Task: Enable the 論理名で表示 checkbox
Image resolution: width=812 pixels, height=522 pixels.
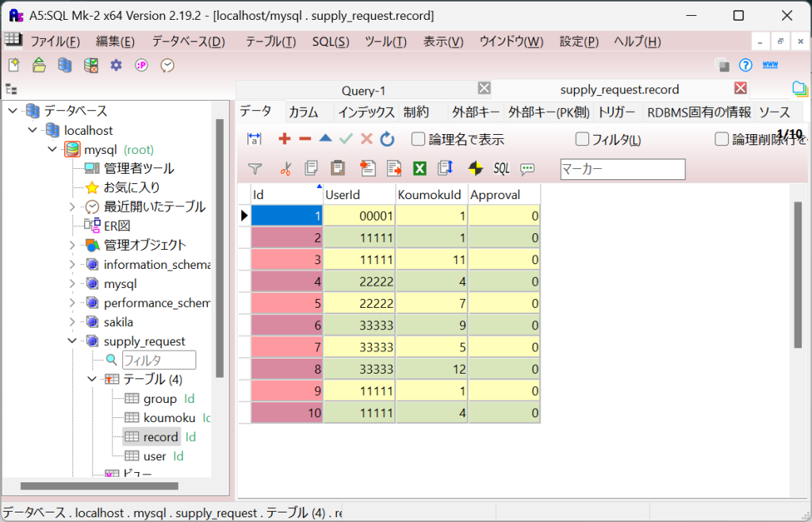Action: coord(419,140)
